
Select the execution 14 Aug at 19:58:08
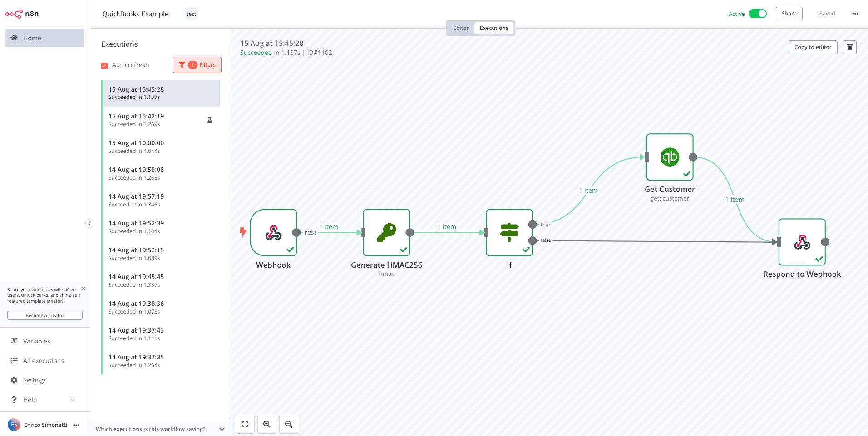pyautogui.click(x=161, y=173)
